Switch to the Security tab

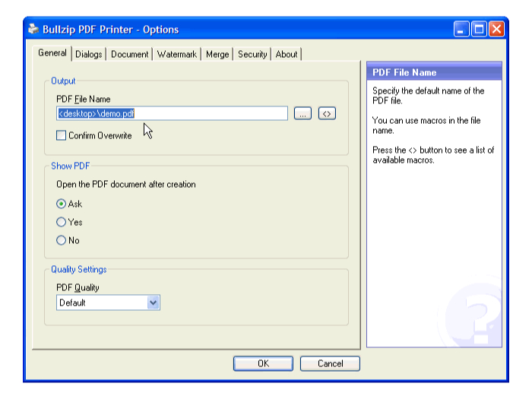coord(252,54)
